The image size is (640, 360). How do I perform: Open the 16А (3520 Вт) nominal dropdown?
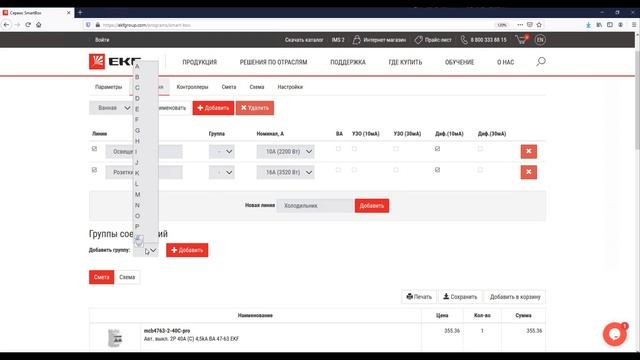[x=285, y=172]
